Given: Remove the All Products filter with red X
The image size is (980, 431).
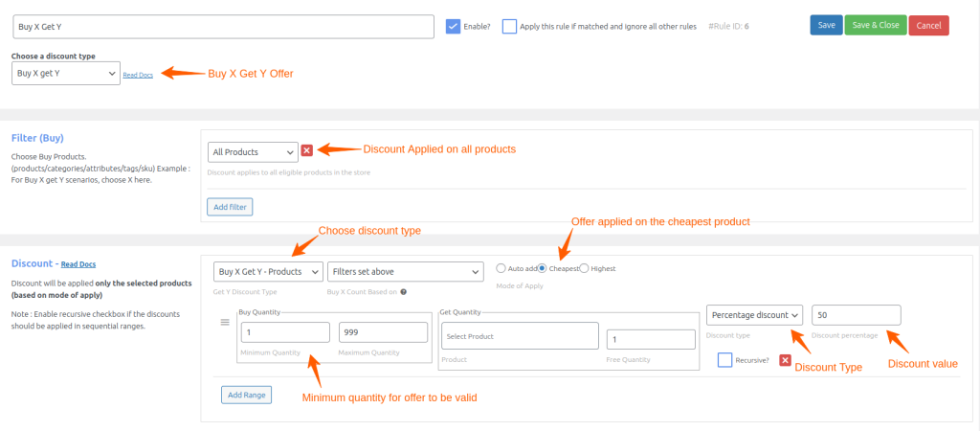Looking at the screenshot, I should (307, 150).
